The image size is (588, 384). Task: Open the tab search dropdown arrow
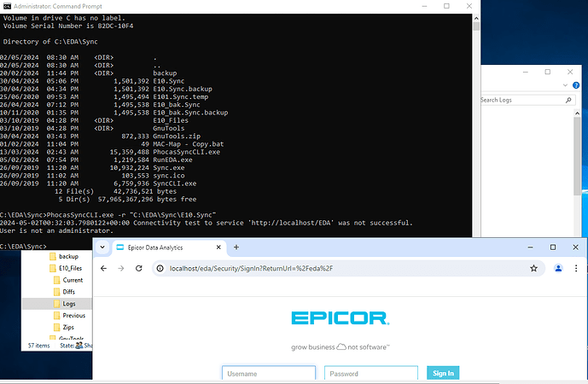pos(102,247)
